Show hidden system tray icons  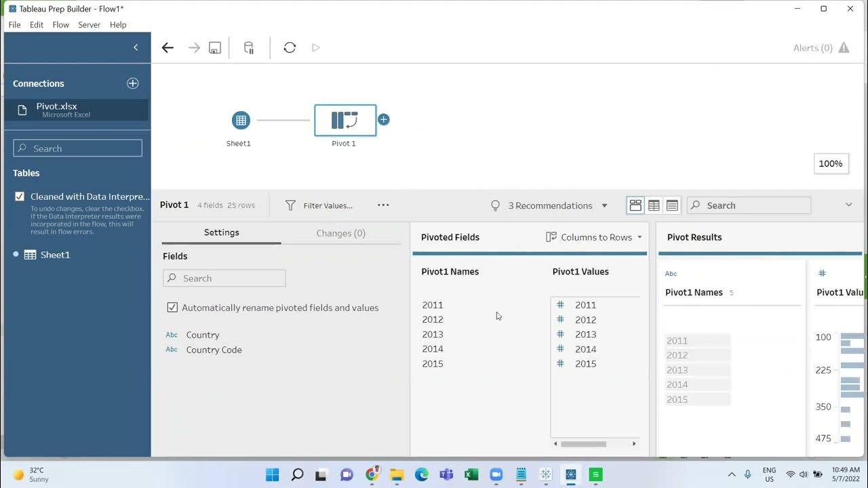click(x=731, y=474)
